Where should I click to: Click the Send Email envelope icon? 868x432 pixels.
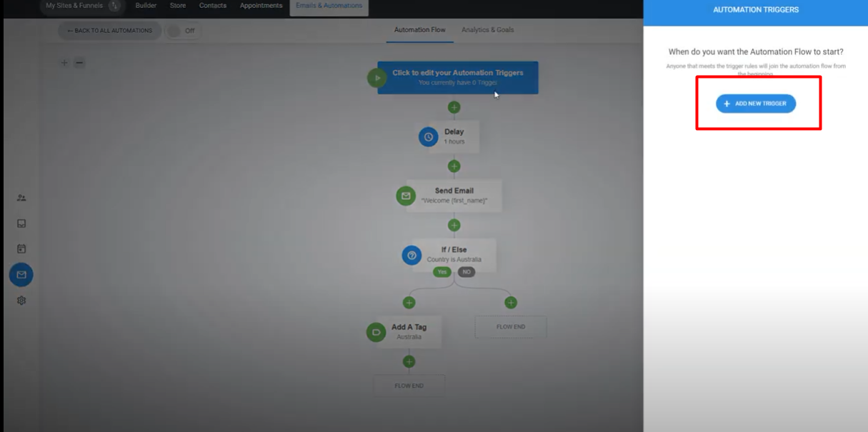[406, 196]
